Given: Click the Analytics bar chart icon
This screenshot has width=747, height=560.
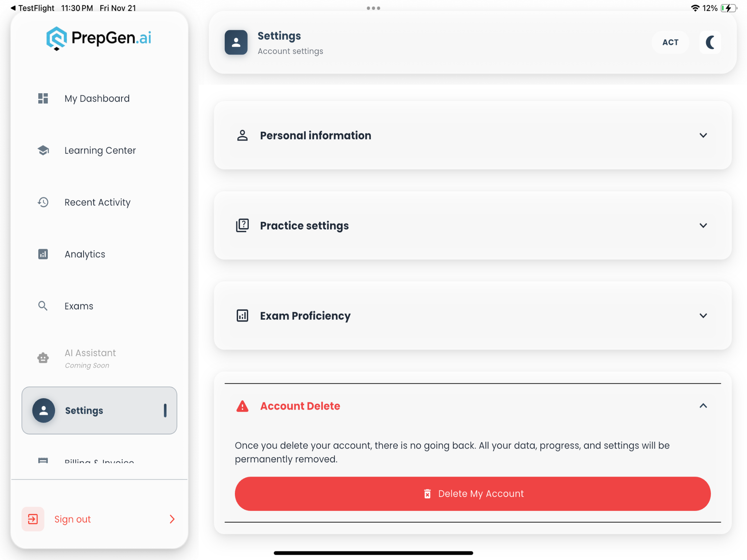Looking at the screenshot, I should 43,254.
